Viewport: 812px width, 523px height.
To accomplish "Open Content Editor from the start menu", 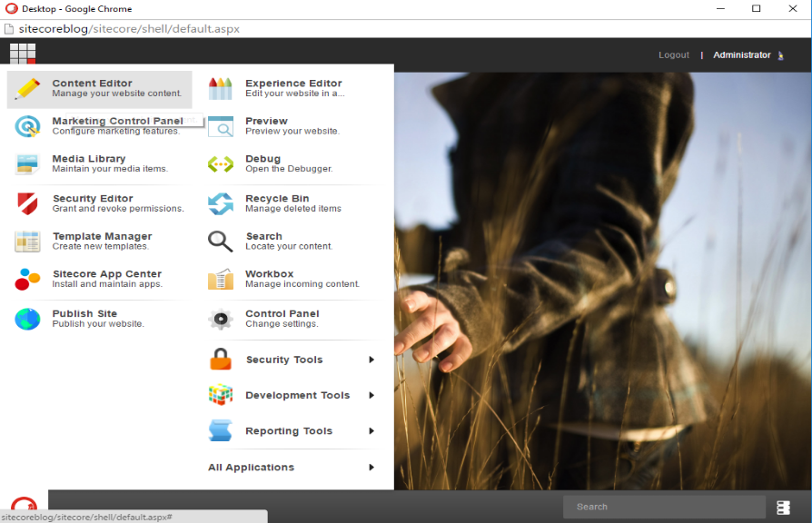I will pos(99,89).
